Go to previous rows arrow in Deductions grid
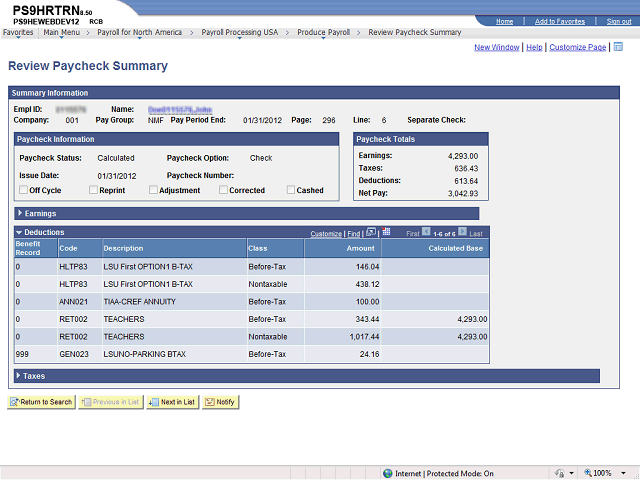640x480 pixels. click(x=426, y=232)
